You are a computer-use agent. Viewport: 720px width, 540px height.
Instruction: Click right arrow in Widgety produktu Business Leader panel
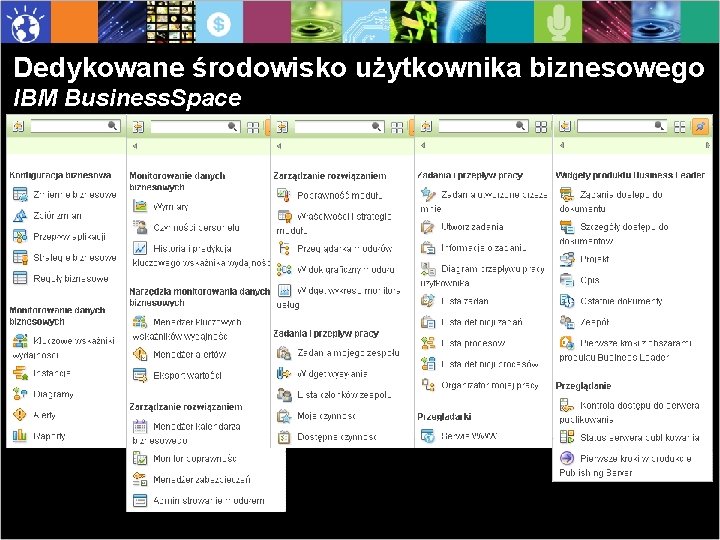[707, 145]
